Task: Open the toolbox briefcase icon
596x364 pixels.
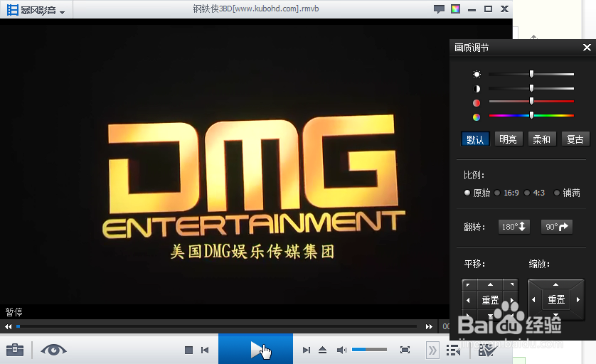Action: pos(15,350)
